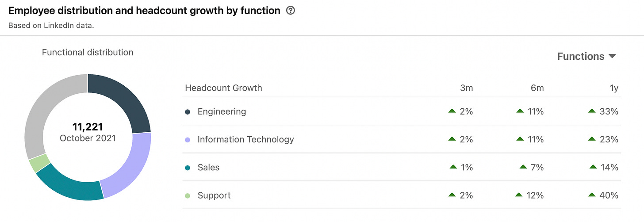Click the Sales teal legend dot

click(x=188, y=168)
